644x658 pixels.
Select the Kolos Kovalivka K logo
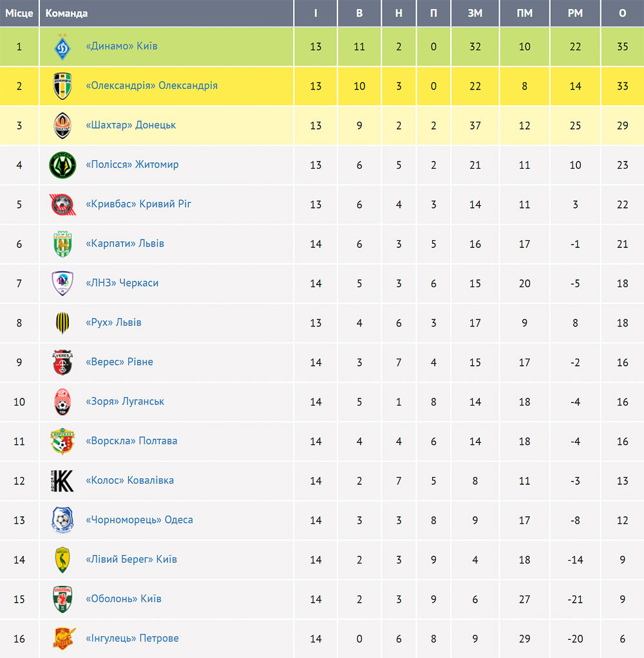(x=62, y=480)
